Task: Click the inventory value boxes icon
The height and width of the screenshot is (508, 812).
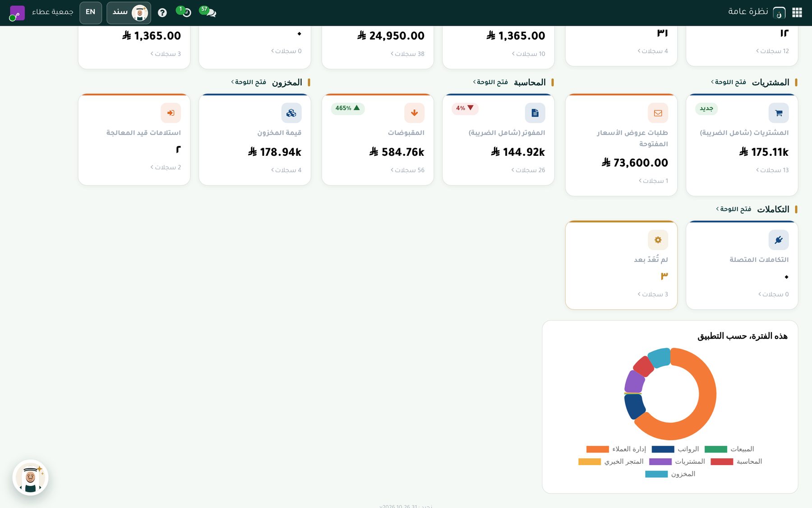Action: click(x=291, y=113)
